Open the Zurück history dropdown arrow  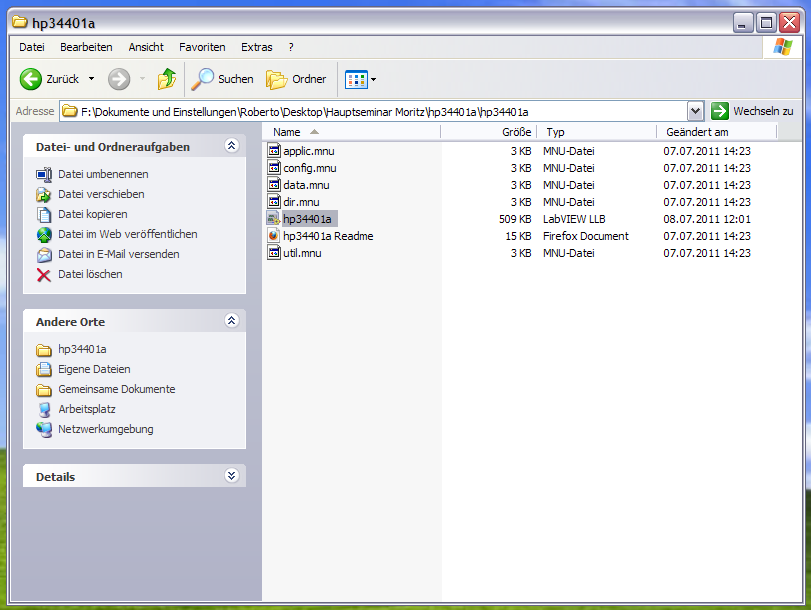pyautogui.click(x=92, y=79)
